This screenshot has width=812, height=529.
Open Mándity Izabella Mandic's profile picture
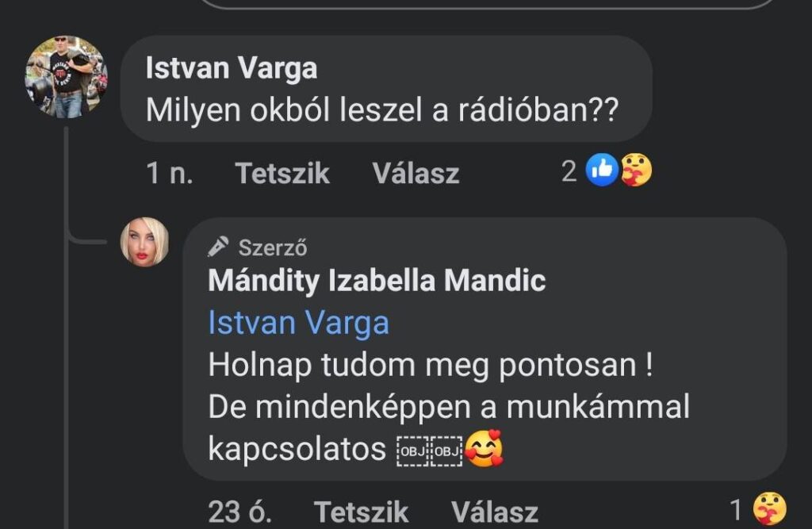(x=144, y=242)
